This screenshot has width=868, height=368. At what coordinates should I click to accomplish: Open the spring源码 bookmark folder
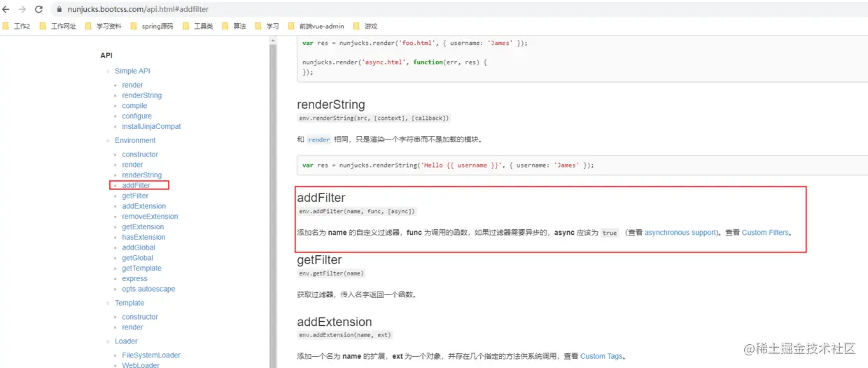(150, 26)
